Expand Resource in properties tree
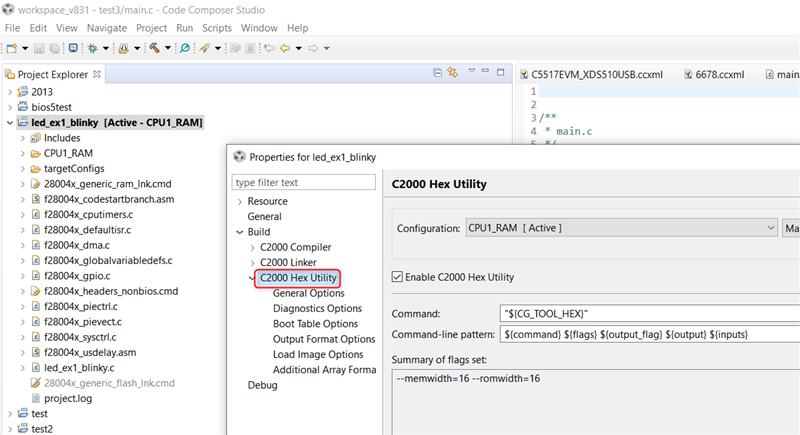Image resolution: width=800 pixels, height=435 pixels. (239, 201)
